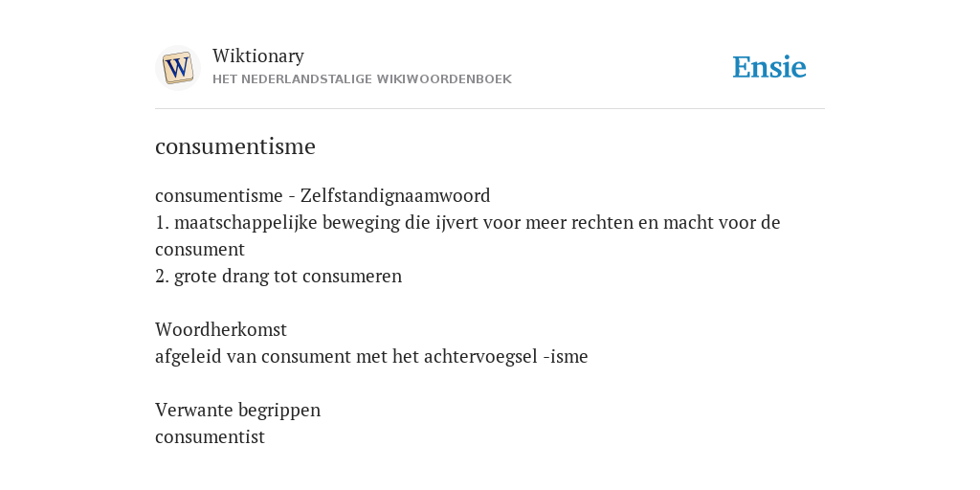Click the large consumentisme heading
This screenshot has width=980, height=490.
click(235, 146)
